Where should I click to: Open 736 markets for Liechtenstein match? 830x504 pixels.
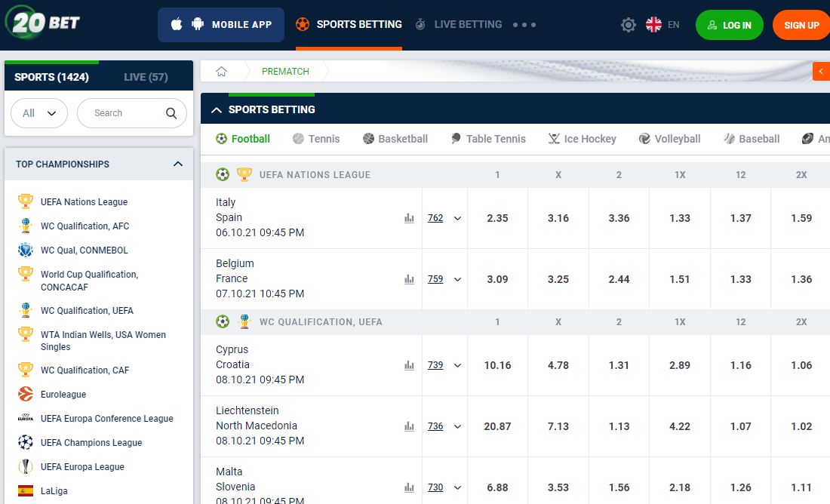click(435, 426)
